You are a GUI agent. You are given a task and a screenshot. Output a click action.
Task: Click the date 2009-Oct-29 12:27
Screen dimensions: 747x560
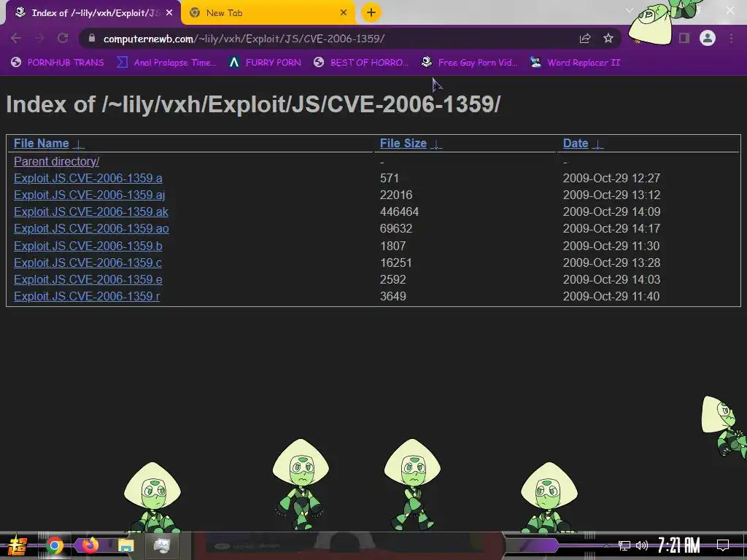coord(612,178)
